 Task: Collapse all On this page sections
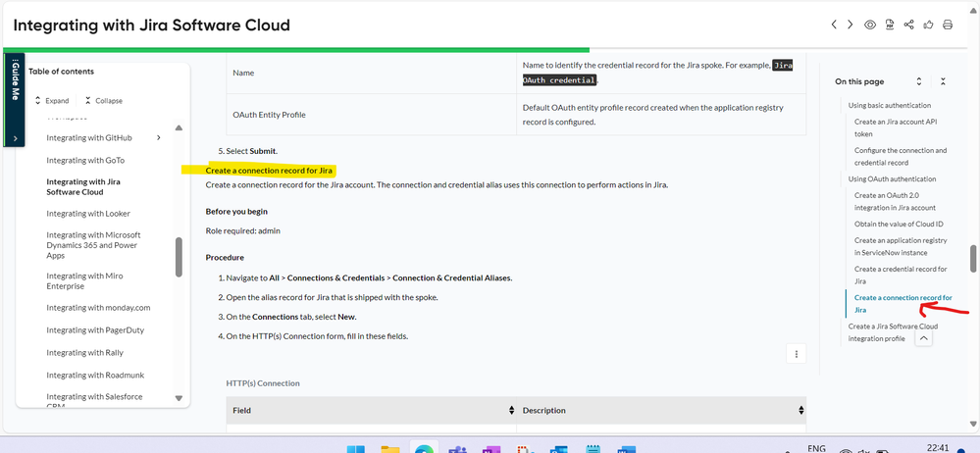[x=943, y=81]
